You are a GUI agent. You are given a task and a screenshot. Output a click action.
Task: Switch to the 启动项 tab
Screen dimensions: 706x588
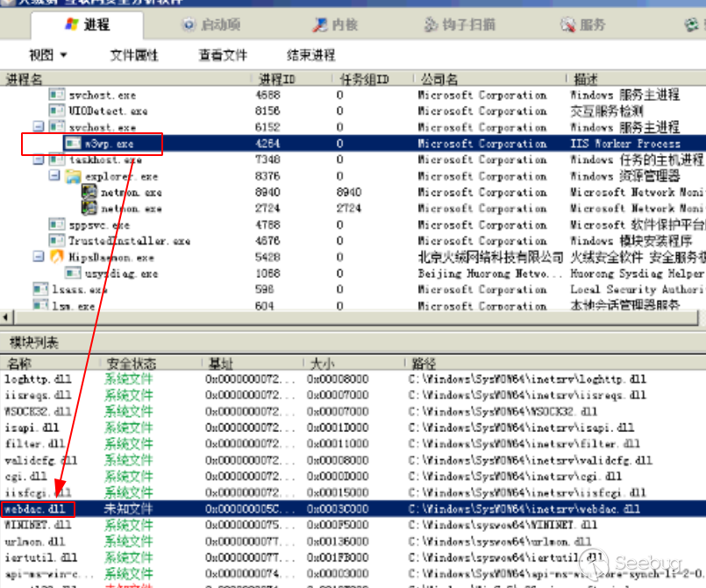pyautogui.click(x=212, y=25)
